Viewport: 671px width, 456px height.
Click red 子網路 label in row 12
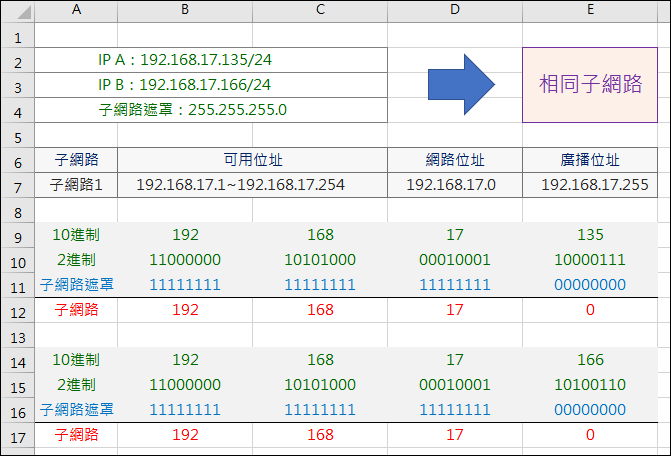click(76, 310)
